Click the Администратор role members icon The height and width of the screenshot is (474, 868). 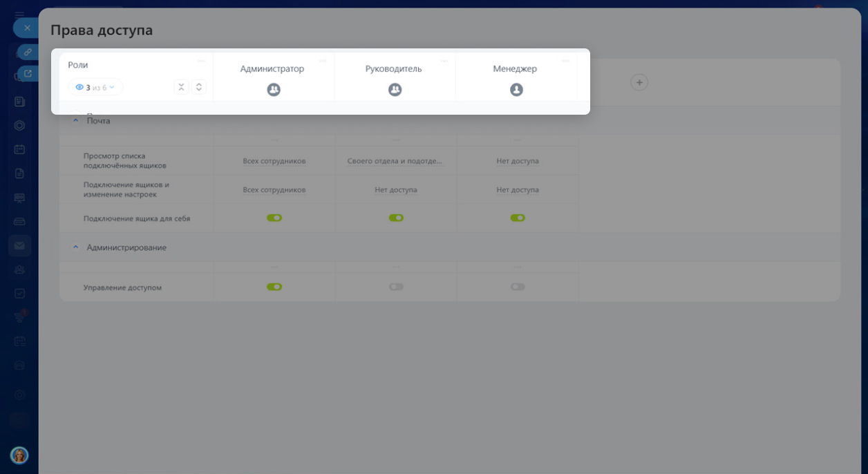(274, 90)
